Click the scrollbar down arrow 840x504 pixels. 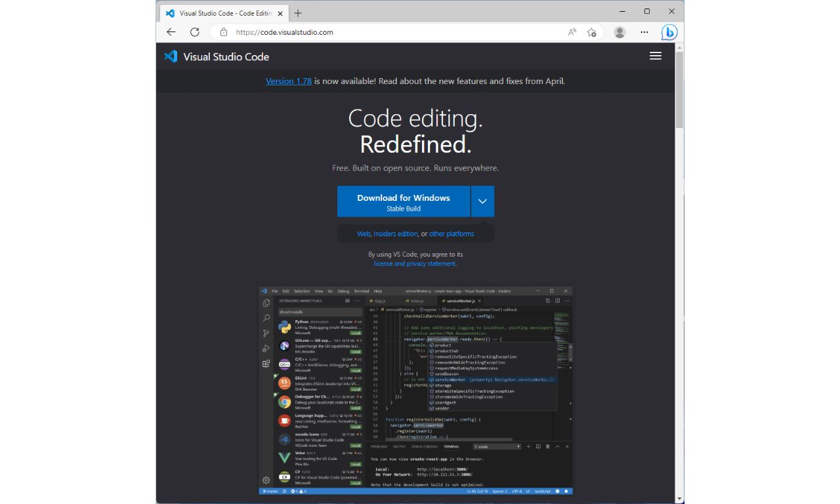click(x=679, y=499)
